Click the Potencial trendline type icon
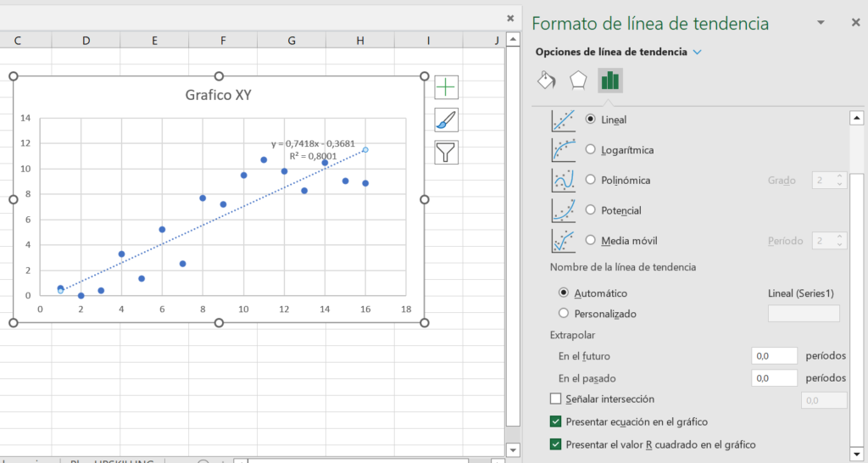The height and width of the screenshot is (463, 868). pyautogui.click(x=563, y=210)
